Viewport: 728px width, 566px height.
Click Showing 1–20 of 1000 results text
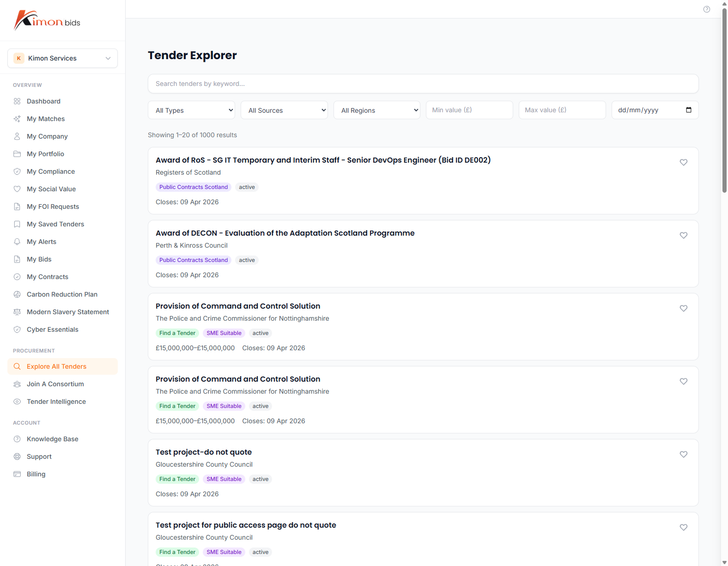pos(192,135)
